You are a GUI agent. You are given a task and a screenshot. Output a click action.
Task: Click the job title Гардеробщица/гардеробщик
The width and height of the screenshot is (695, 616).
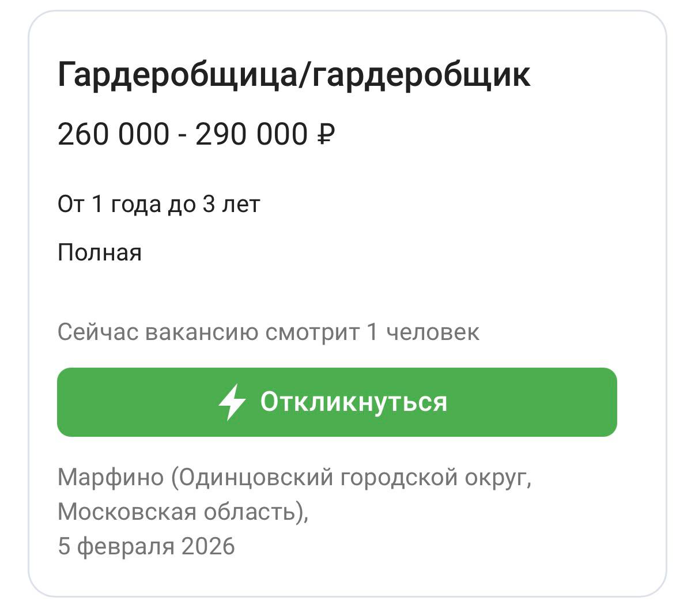(x=295, y=74)
